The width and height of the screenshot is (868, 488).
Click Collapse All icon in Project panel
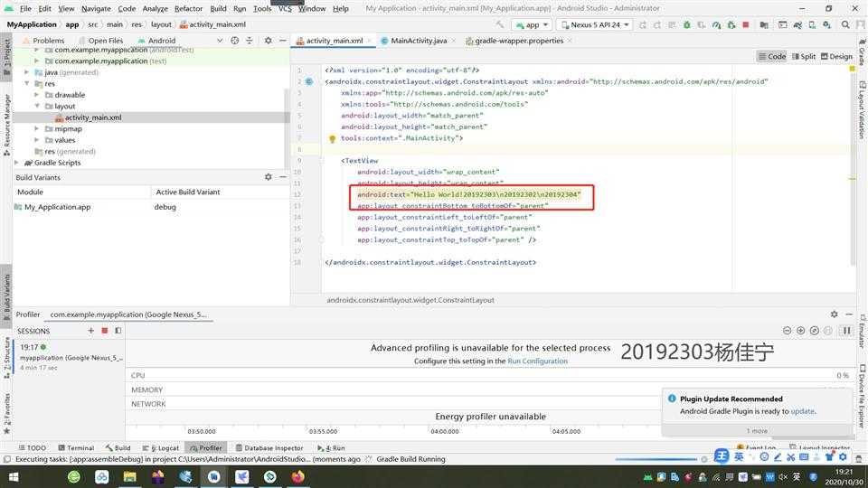point(250,41)
